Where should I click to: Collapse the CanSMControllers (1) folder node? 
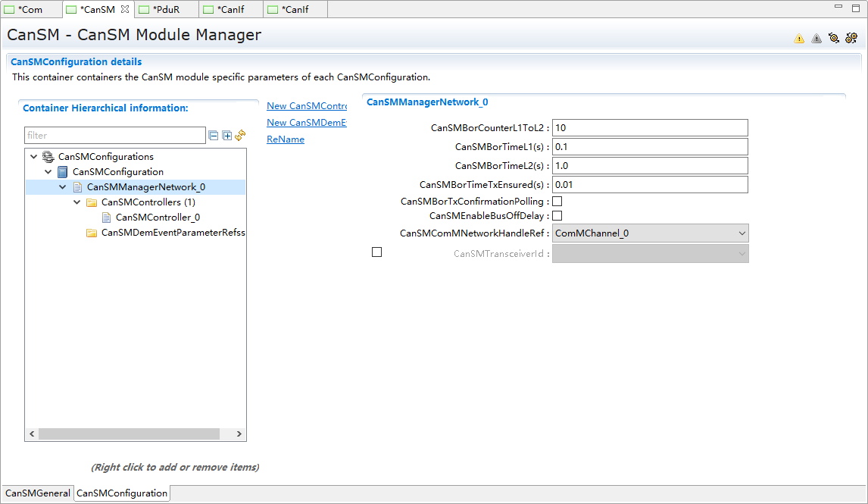(x=77, y=202)
